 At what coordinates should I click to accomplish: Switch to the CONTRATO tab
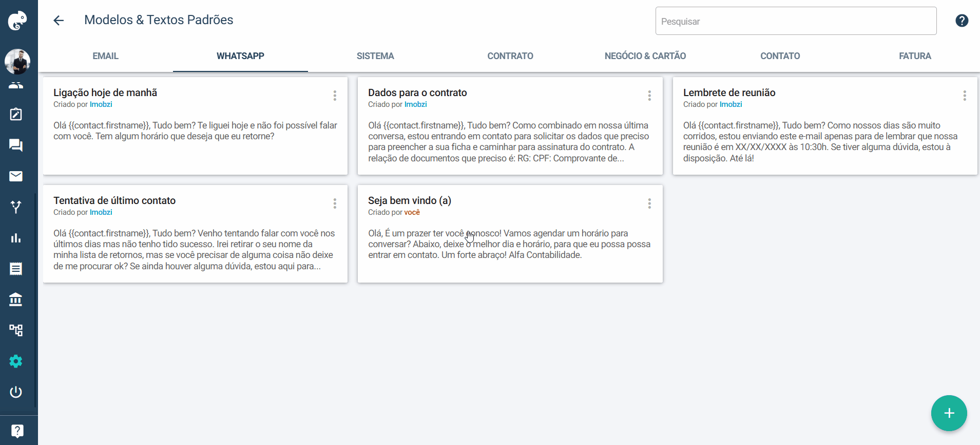(x=510, y=56)
